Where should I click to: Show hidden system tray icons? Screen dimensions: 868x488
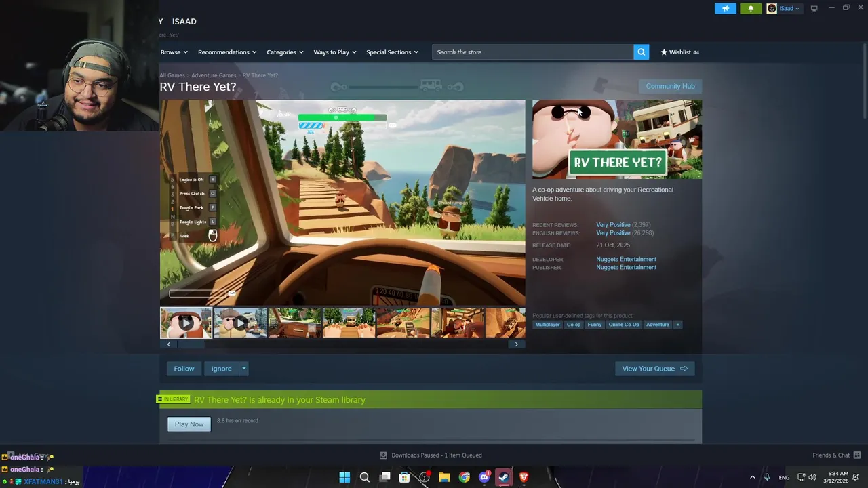click(x=752, y=477)
